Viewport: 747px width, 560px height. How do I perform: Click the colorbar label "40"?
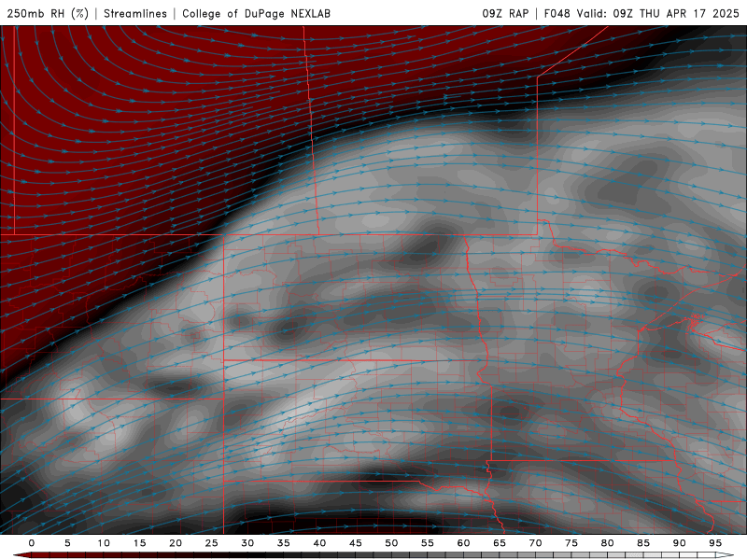coord(319,543)
